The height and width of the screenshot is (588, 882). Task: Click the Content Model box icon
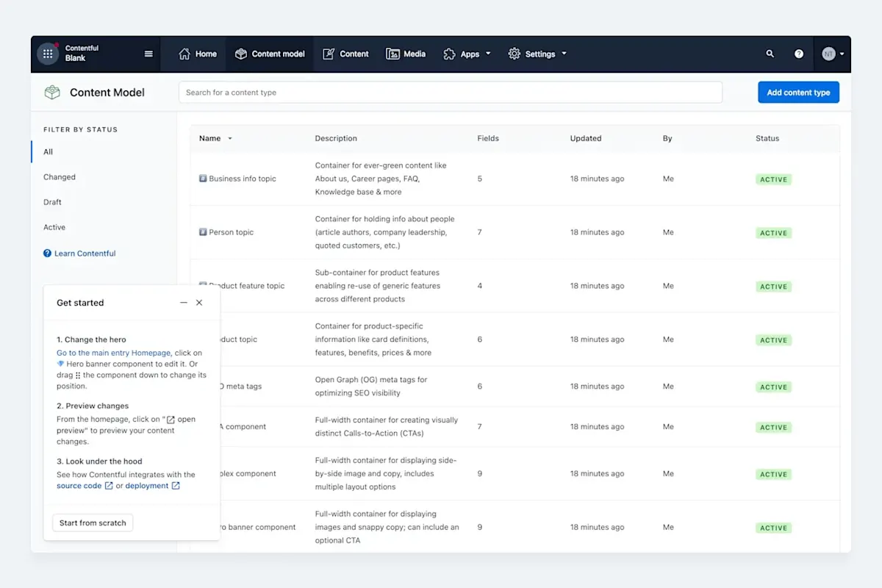pyautogui.click(x=52, y=93)
